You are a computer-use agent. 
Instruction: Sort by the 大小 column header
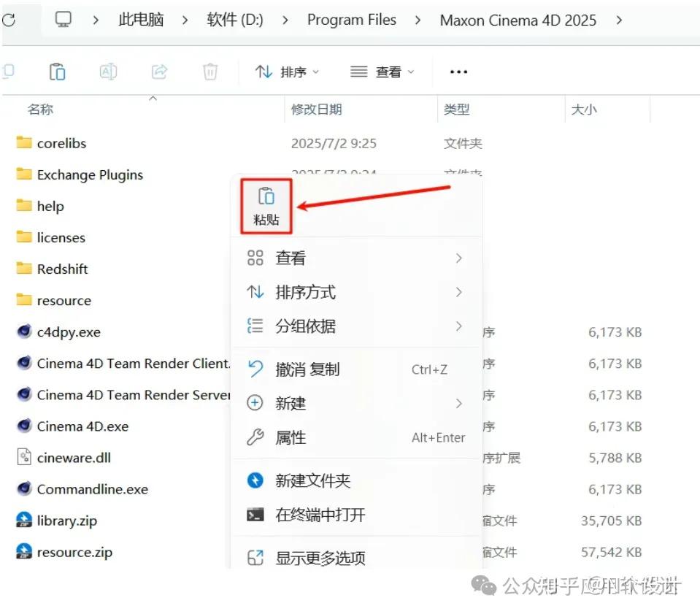pos(584,109)
